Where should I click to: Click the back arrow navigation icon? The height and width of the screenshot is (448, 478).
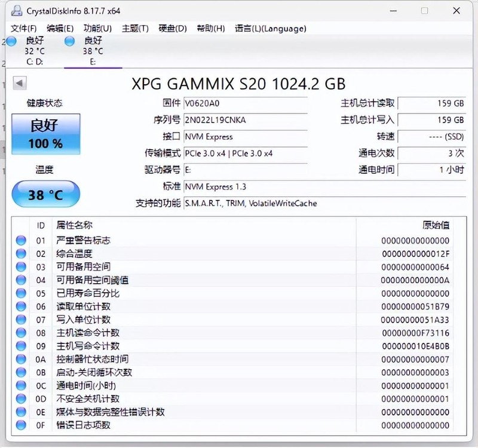[x=21, y=82]
